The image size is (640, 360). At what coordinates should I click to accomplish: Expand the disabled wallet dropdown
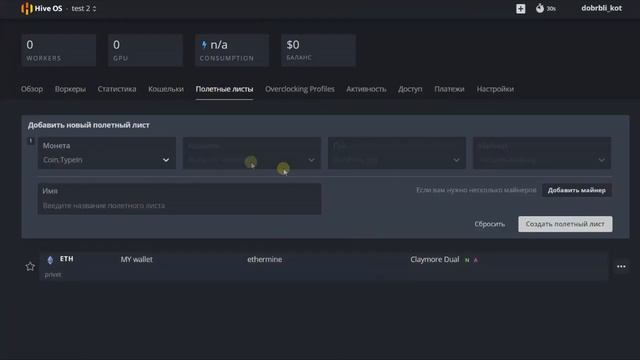click(252, 153)
